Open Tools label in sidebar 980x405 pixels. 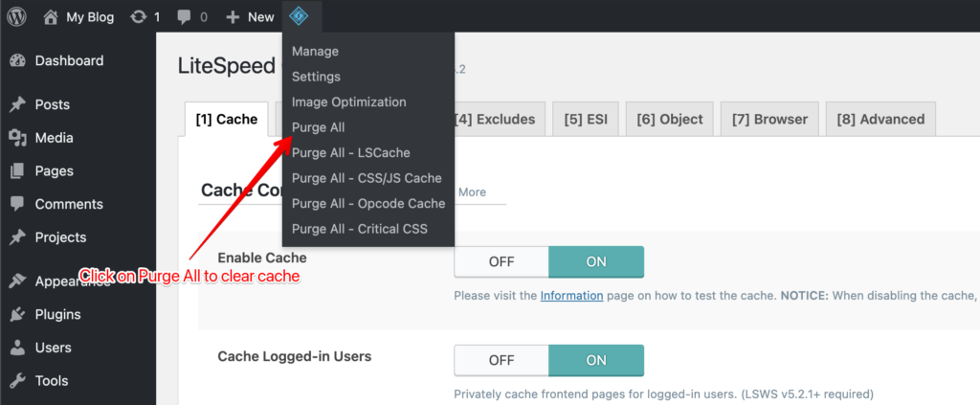[52, 381]
